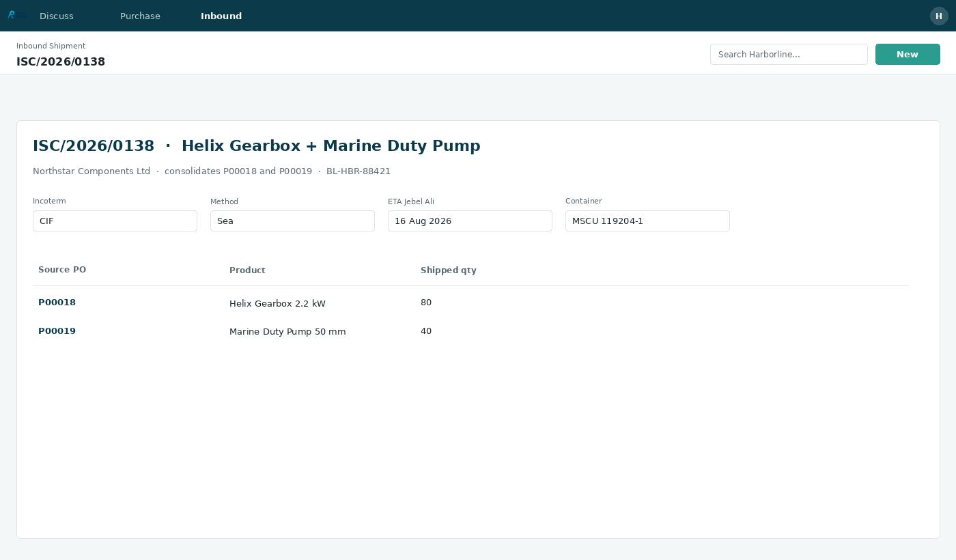This screenshot has width=956, height=560.
Task: Click the Source PO column header
Action: [62, 270]
